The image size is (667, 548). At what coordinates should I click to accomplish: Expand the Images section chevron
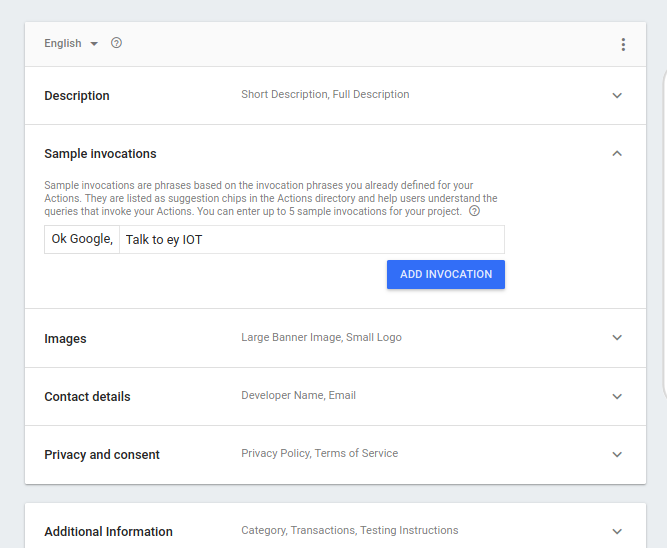(617, 338)
